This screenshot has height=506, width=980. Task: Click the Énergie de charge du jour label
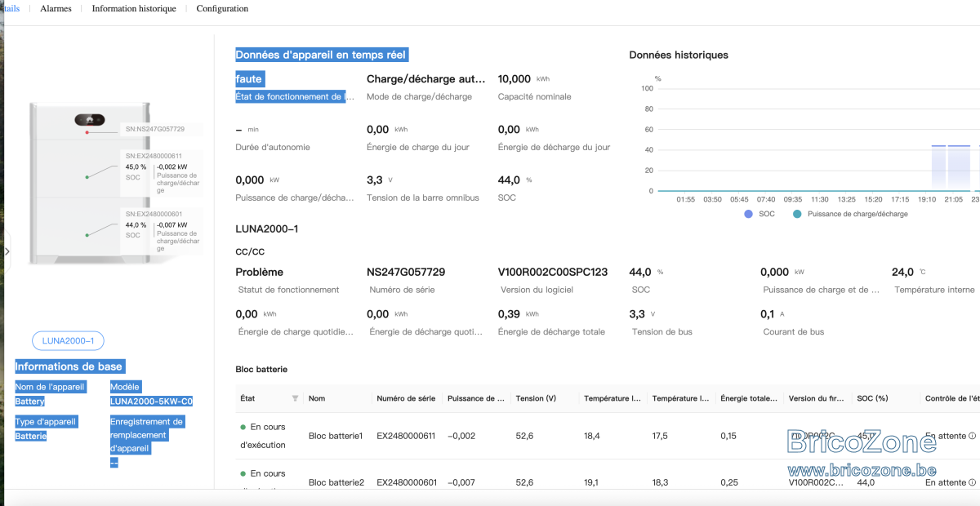point(419,147)
